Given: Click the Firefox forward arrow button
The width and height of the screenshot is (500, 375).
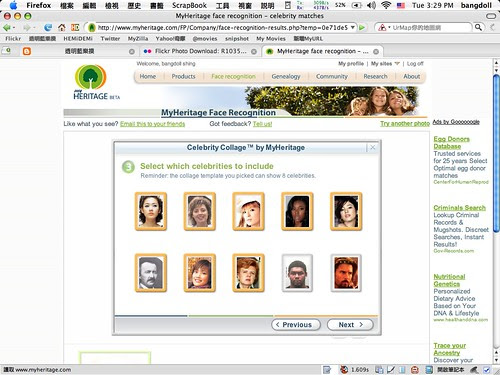Looking at the screenshot, I should [x=27, y=28].
